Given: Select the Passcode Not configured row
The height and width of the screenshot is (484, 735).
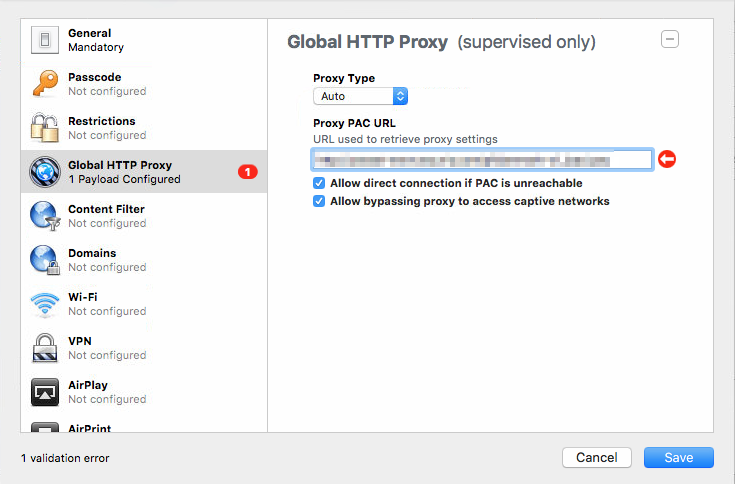Looking at the screenshot, I should point(144,84).
